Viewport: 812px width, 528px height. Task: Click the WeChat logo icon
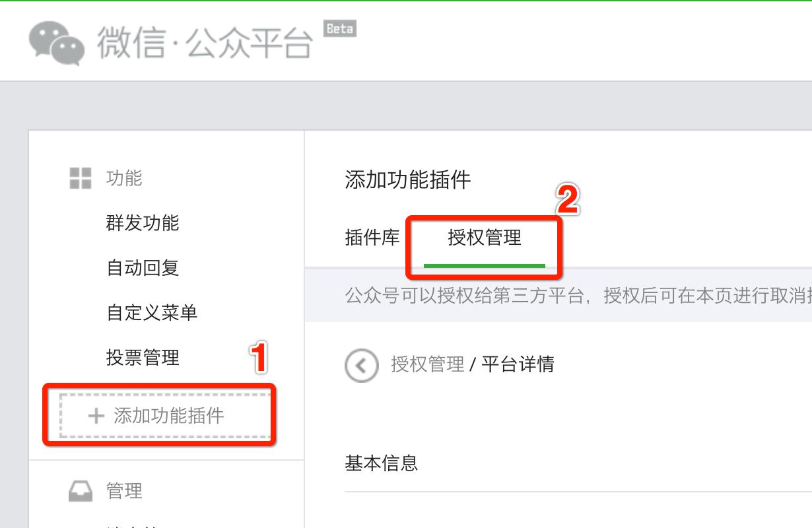53,41
